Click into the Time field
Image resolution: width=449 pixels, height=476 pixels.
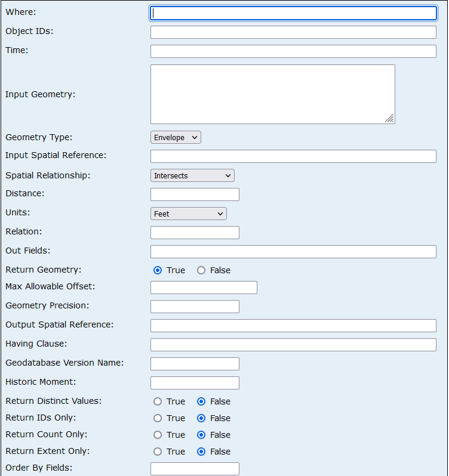(x=293, y=51)
